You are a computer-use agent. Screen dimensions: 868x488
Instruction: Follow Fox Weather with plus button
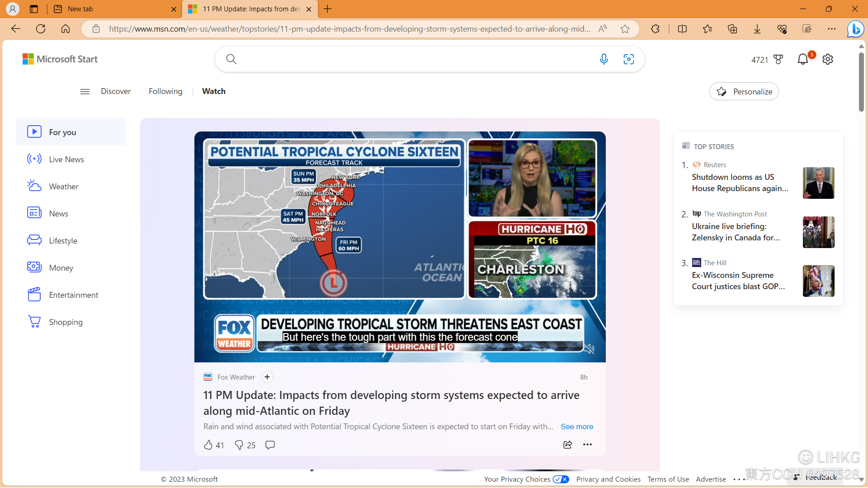click(267, 377)
